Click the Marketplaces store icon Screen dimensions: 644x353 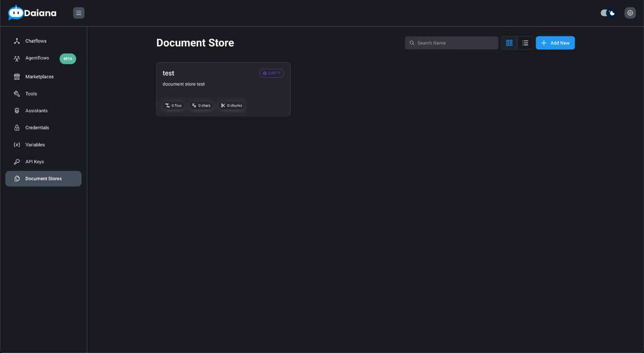click(x=17, y=77)
